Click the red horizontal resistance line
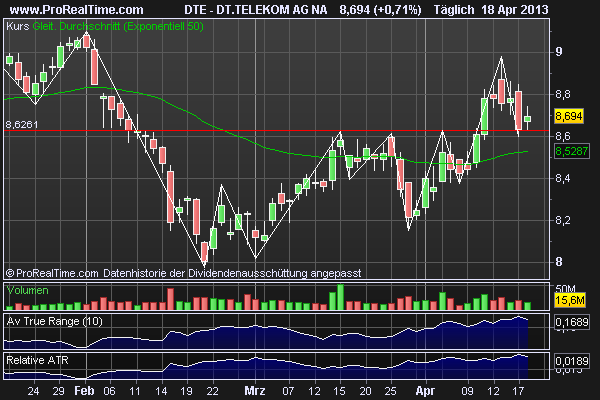 [276, 131]
